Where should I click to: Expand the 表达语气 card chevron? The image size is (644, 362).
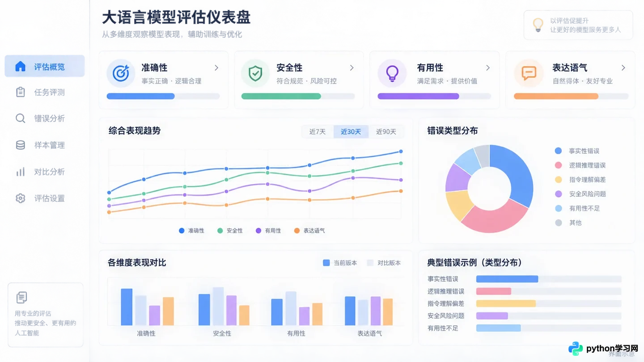pos(623,68)
